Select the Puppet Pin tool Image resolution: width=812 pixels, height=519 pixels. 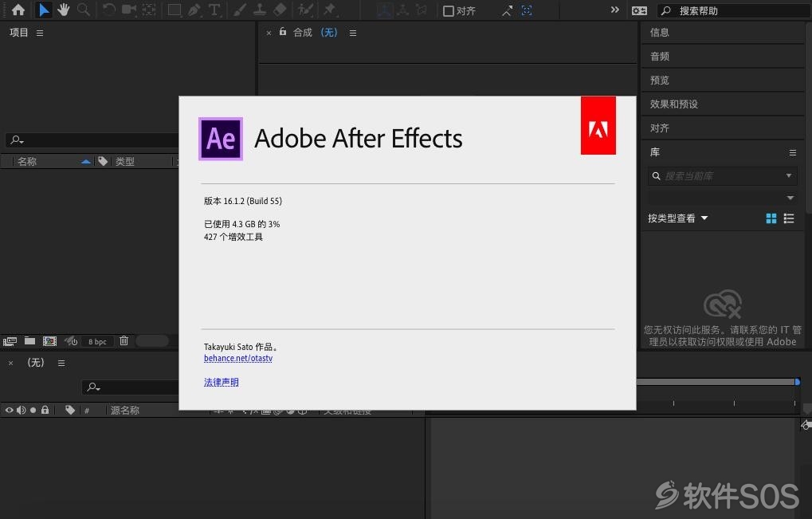pyautogui.click(x=329, y=10)
